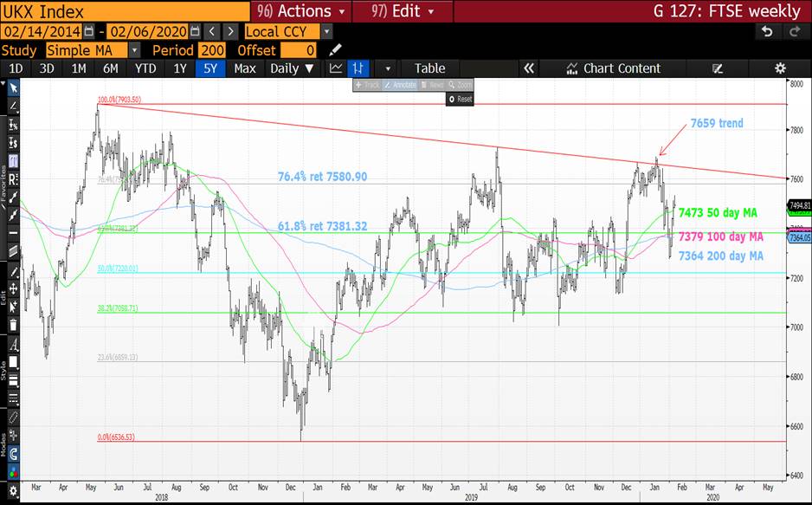
Task: Step date range forward
Action: [x=231, y=31]
